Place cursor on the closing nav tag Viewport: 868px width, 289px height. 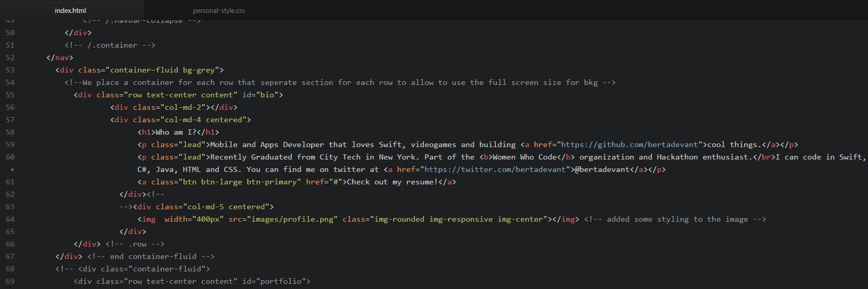(60, 57)
